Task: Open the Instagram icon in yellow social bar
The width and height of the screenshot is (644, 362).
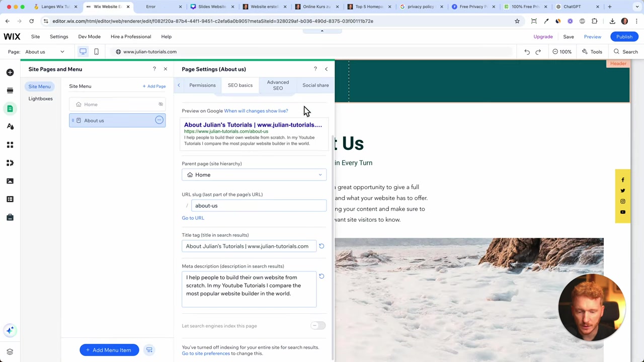Action: [623, 201]
